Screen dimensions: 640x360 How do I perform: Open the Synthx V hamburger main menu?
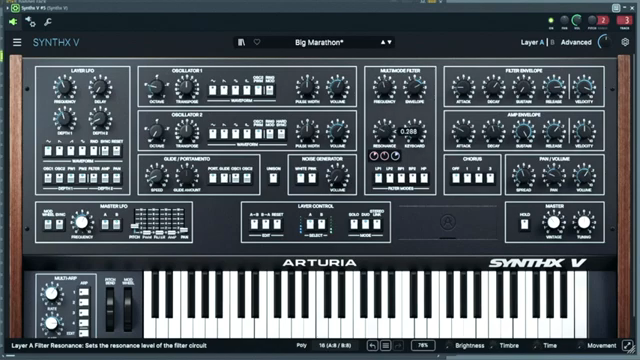coord(17,42)
